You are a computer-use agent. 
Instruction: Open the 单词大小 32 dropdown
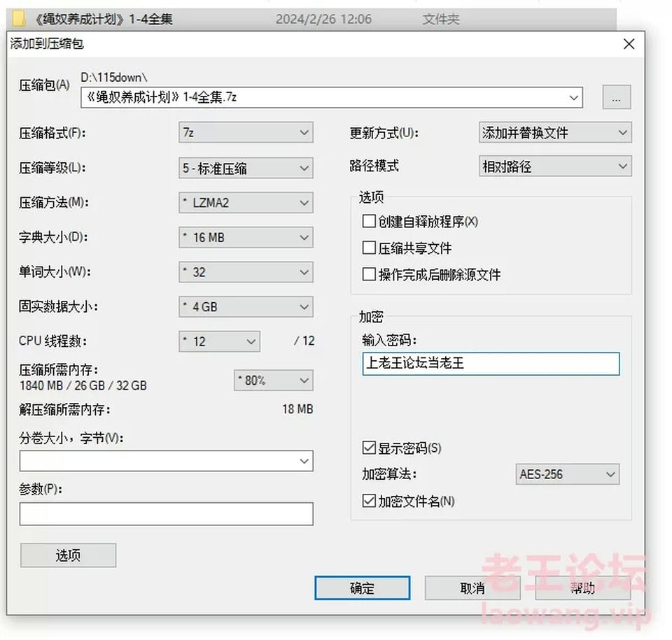click(246, 272)
